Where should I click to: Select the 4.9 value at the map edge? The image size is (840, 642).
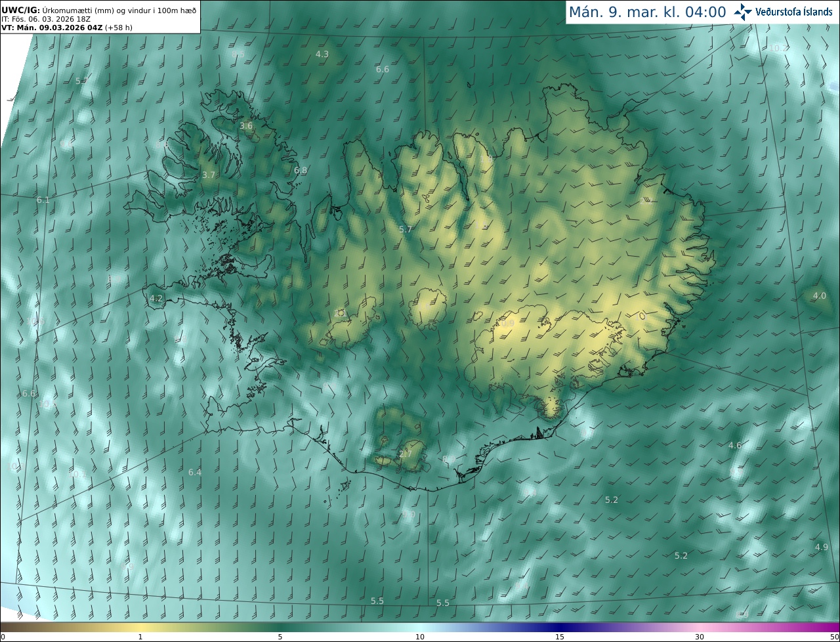(822, 547)
